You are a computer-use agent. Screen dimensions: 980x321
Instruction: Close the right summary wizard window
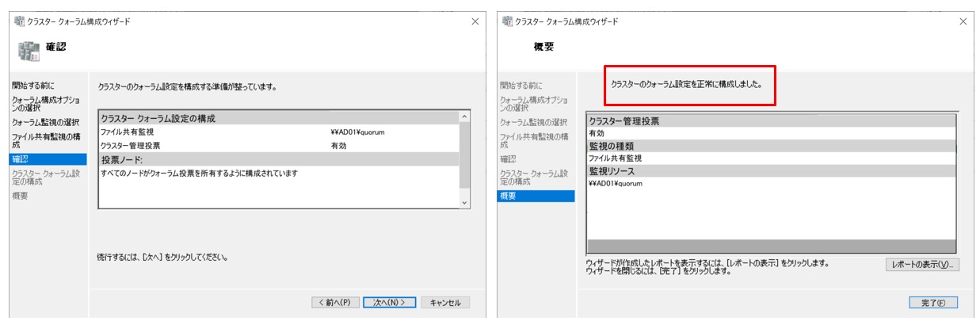tap(963, 21)
